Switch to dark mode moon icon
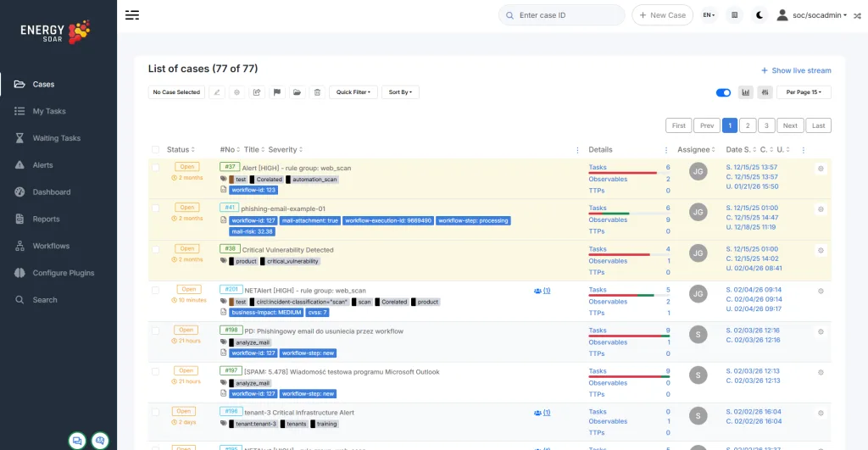 point(759,15)
